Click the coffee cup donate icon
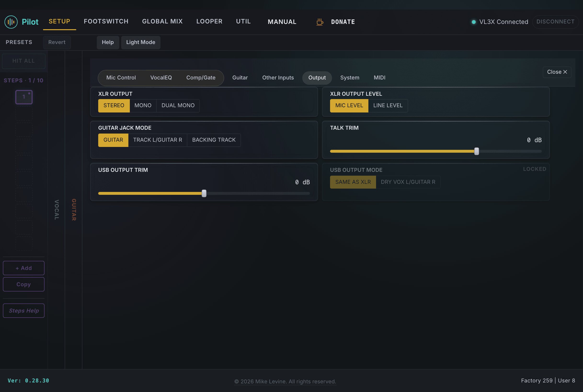 tap(320, 22)
